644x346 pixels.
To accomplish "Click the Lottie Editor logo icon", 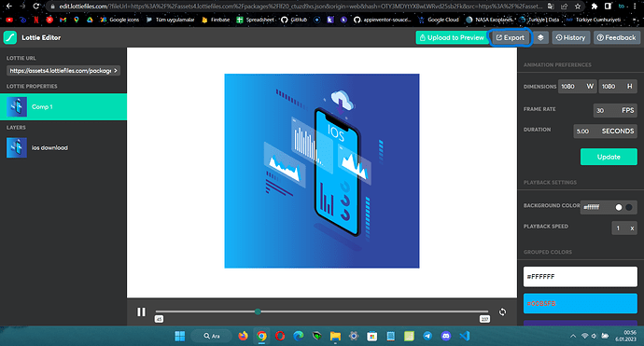I will click(10, 37).
